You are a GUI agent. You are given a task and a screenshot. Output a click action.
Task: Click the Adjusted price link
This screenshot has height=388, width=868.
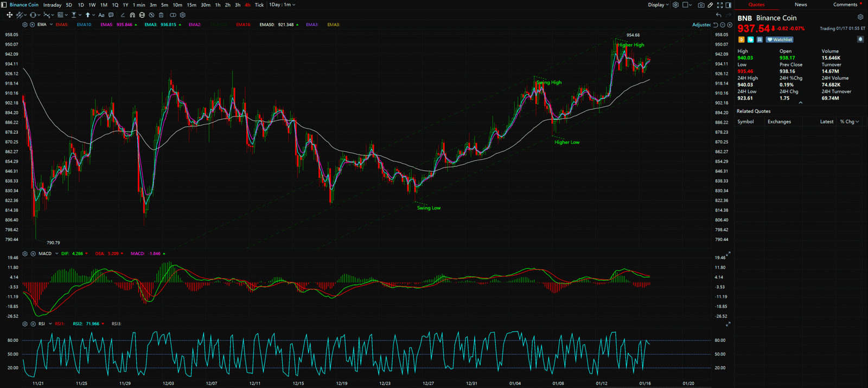[x=701, y=25]
